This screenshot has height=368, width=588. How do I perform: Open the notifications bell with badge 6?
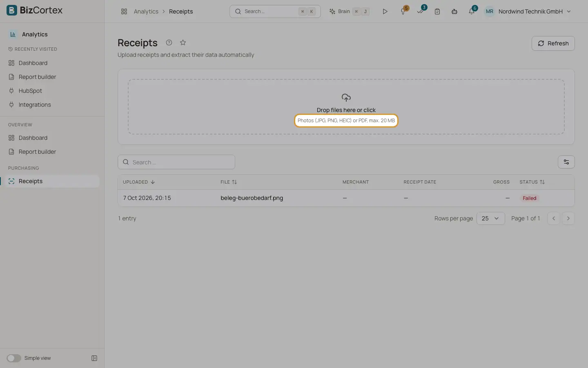[x=472, y=11]
